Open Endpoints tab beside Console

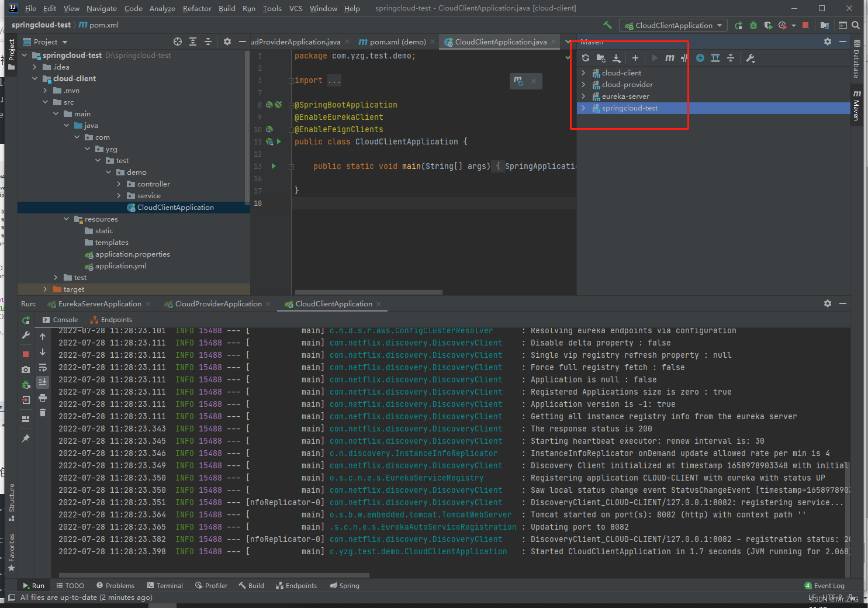coord(111,320)
